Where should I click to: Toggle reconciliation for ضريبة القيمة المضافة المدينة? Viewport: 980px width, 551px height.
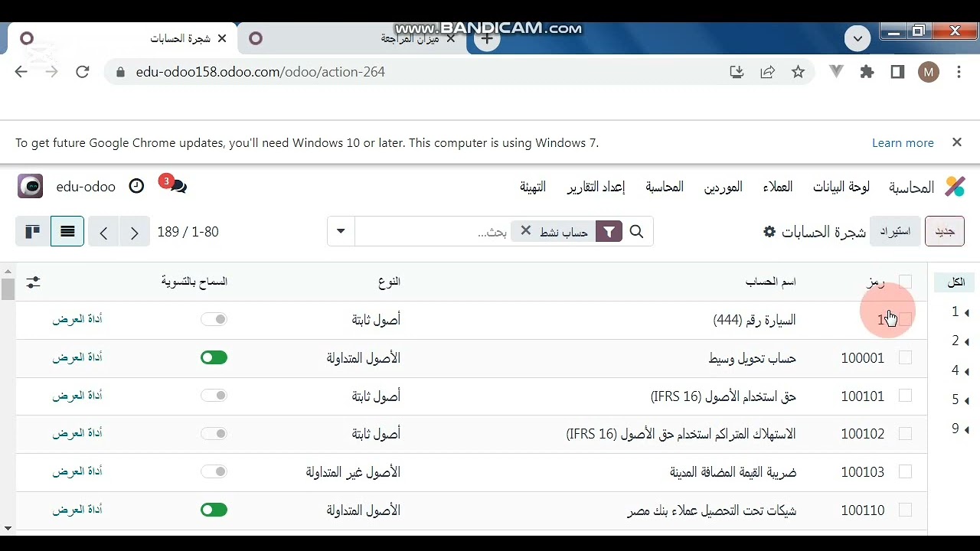click(x=214, y=472)
